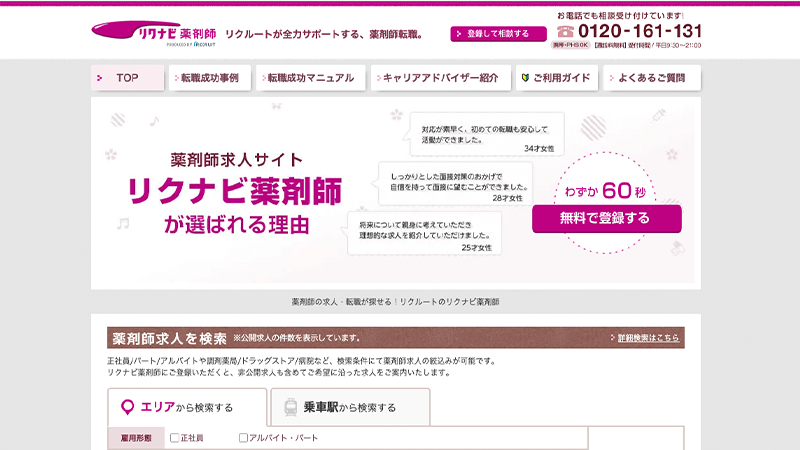Viewport: 800px width, 450px height.
Task: Open the 転職成功マニュアル menu item
Action: (x=311, y=78)
